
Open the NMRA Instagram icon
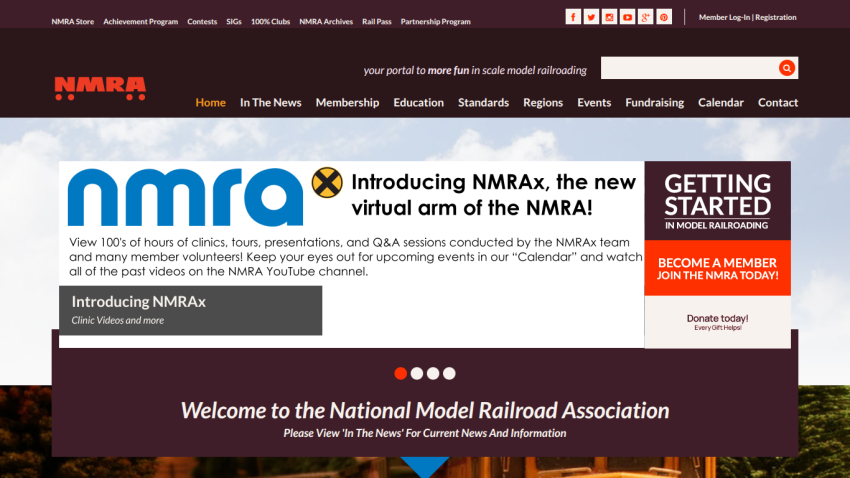(609, 17)
